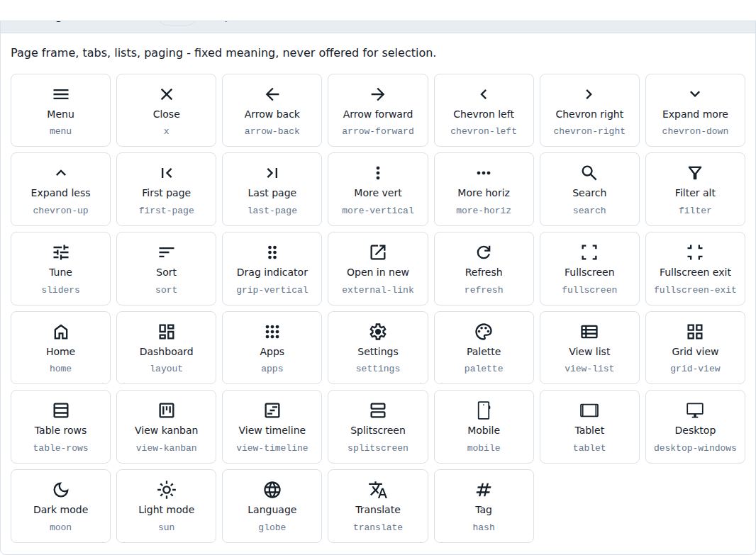Pick the Palette icon
The width and height of the screenshot is (756, 555).
[484, 332]
